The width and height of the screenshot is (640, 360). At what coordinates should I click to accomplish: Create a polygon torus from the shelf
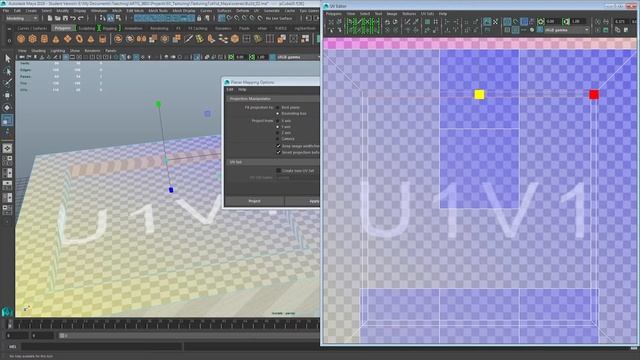79,39
